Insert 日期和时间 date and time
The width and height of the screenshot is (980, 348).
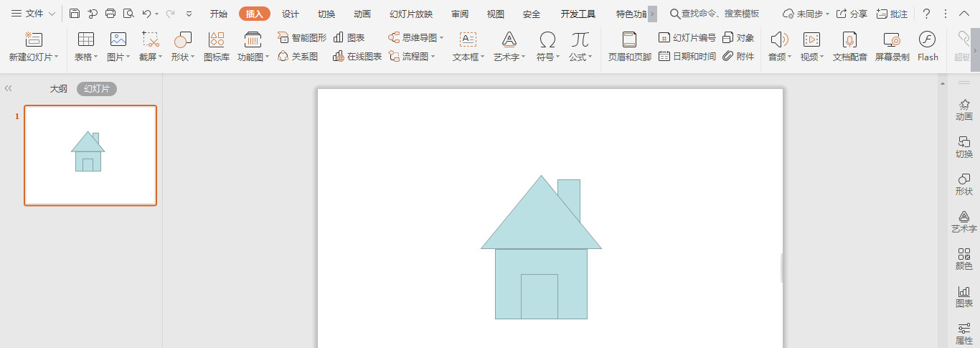(x=687, y=56)
